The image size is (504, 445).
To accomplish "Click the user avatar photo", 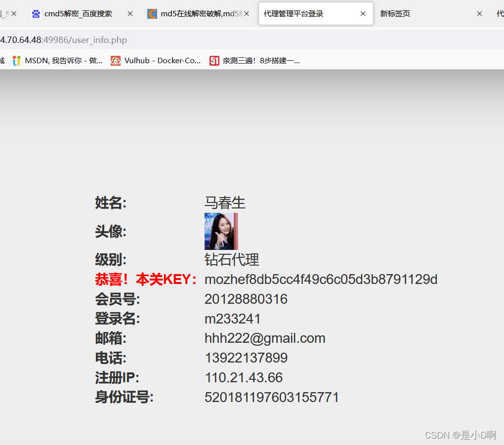I will (221, 231).
